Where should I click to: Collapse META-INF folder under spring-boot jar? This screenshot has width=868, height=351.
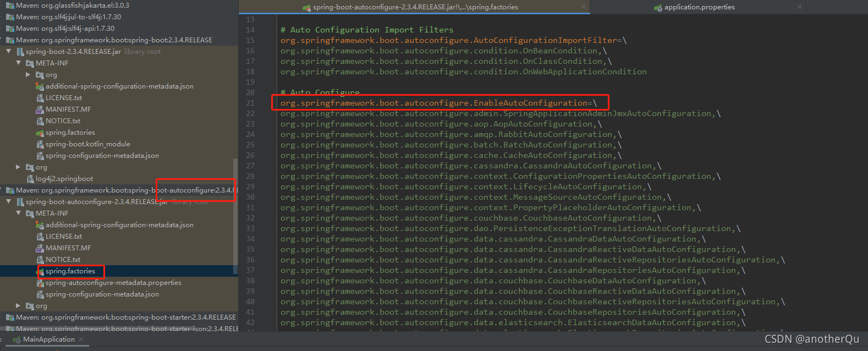tap(18, 63)
